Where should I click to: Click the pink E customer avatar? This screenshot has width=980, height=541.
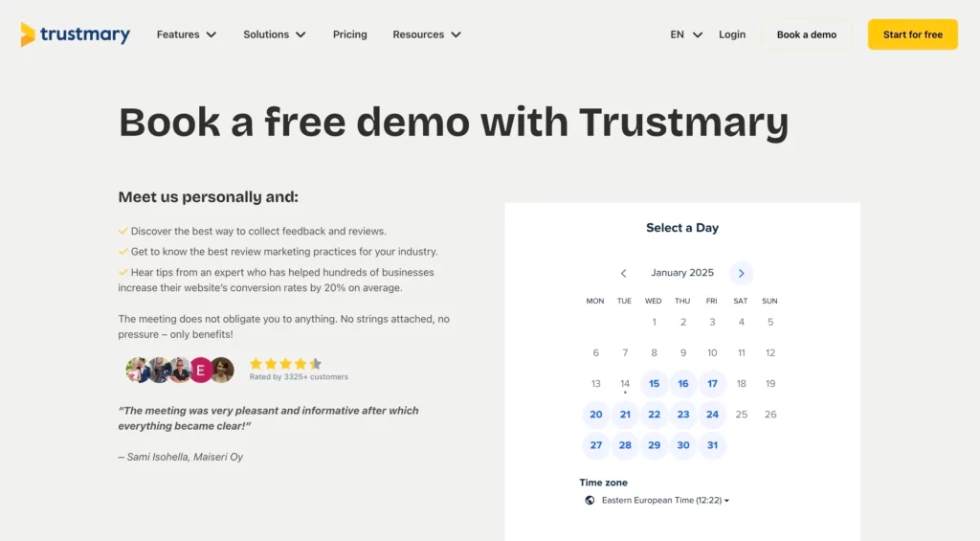point(201,371)
